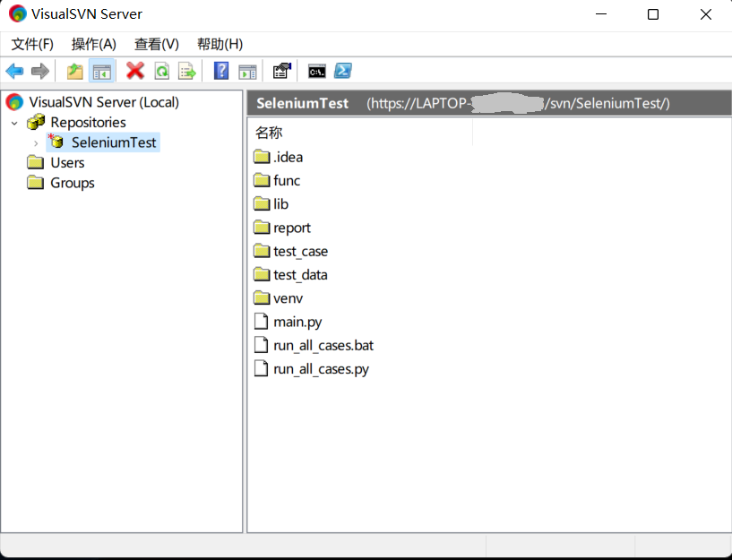Click the .idea folder icon
The height and width of the screenshot is (560, 732).
click(x=262, y=156)
